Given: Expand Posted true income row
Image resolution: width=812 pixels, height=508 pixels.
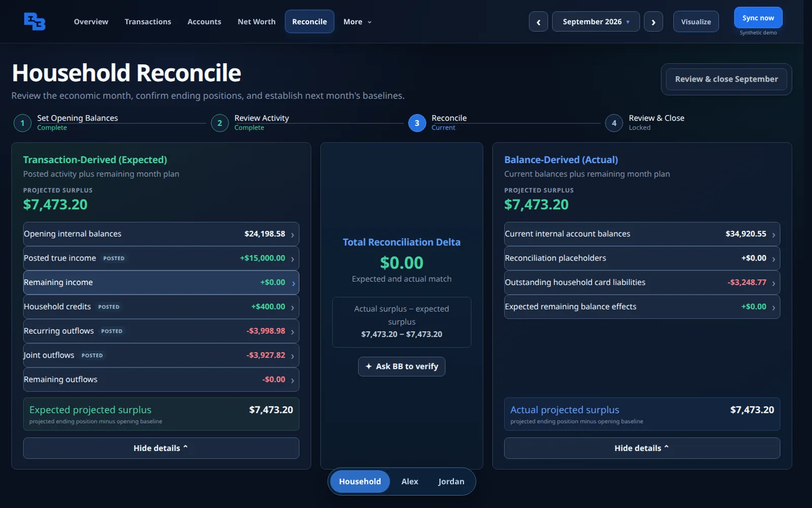Looking at the screenshot, I should 161,258.
